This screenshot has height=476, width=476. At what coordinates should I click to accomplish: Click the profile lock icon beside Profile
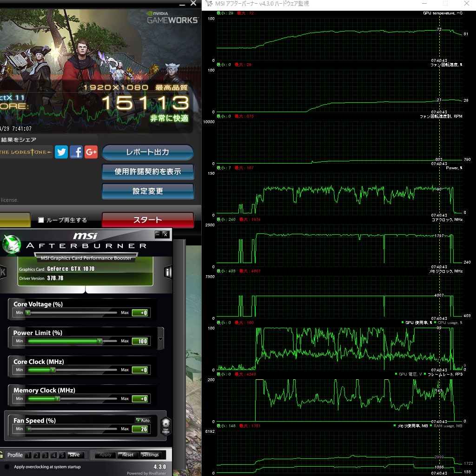(x=1, y=455)
